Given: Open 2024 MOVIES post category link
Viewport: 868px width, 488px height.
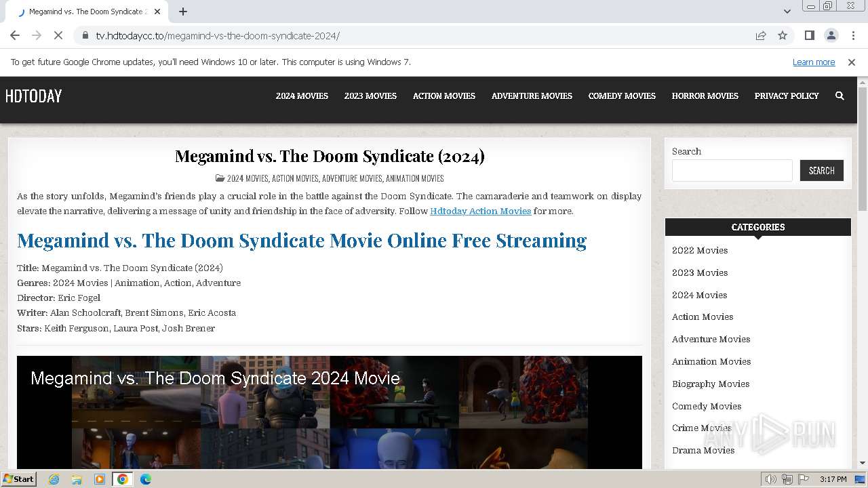Looking at the screenshot, I should pos(248,178).
